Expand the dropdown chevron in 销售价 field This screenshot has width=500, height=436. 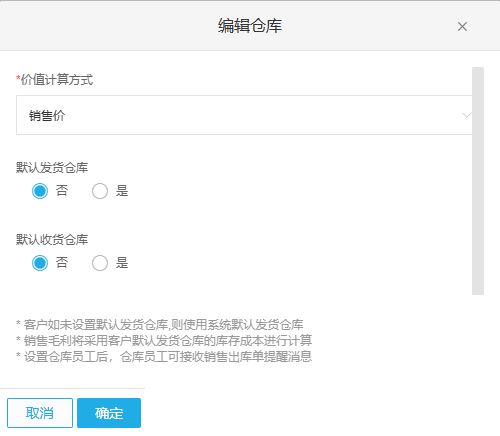click(x=466, y=115)
